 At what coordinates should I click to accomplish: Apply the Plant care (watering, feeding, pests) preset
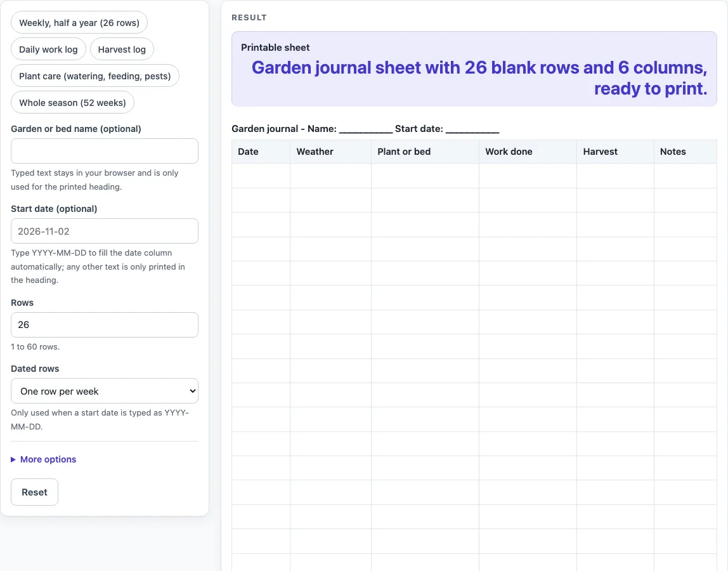click(x=94, y=75)
